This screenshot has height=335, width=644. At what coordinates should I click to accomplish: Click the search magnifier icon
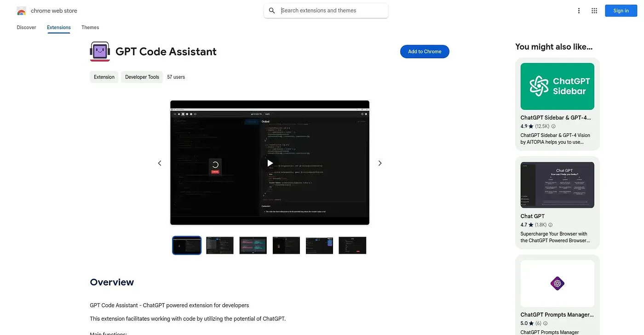[272, 11]
